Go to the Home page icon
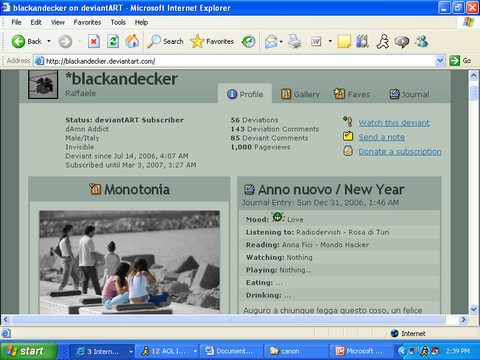 tap(132, 41)
